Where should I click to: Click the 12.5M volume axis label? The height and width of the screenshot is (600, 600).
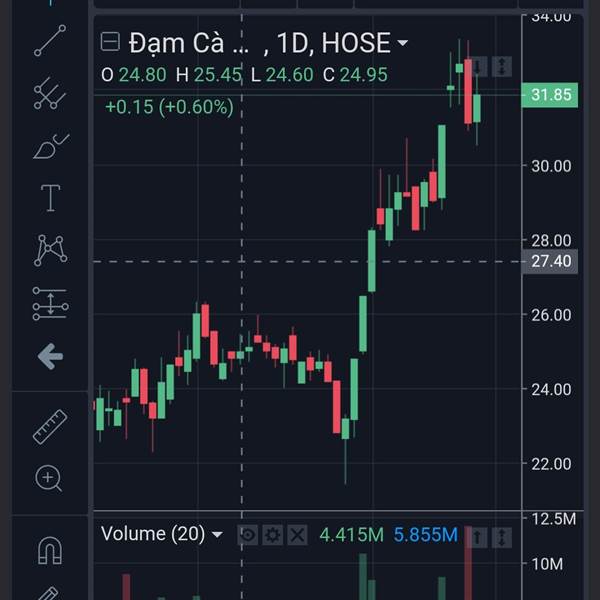554,519
